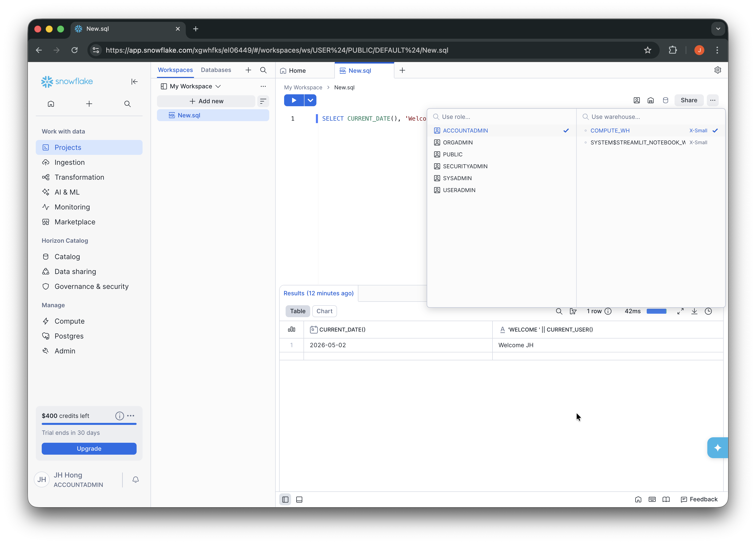Open the Feedback link
The image size is (756, 544).
tap(699, 499)
